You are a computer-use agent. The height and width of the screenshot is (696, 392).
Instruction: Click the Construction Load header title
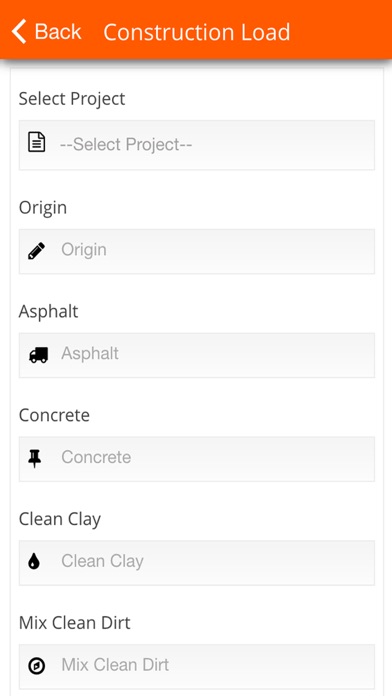[197, 32]
